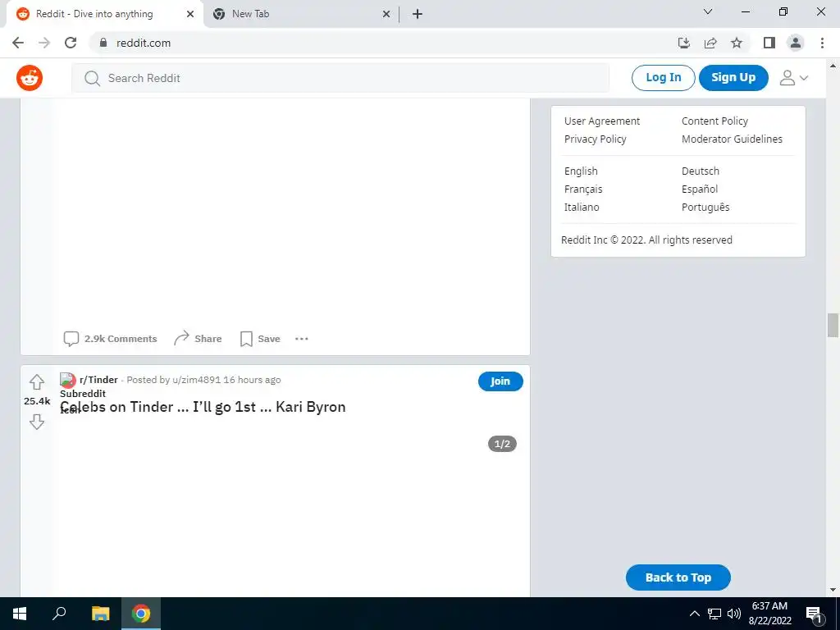The height and width of the screenshot is (630, 840).
Task: Close the Reddit tab
Action: coord(190,14)
